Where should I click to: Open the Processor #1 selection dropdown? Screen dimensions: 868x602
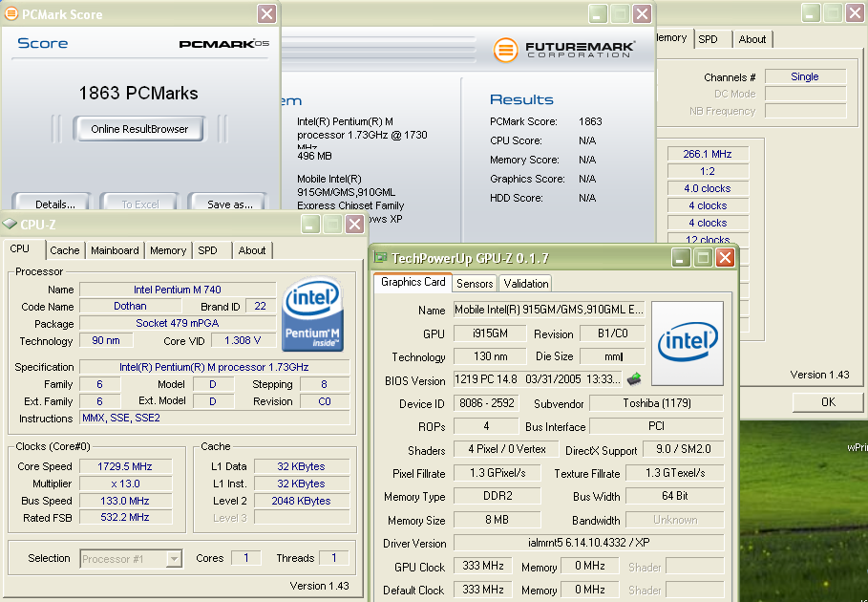click(174, 559)
